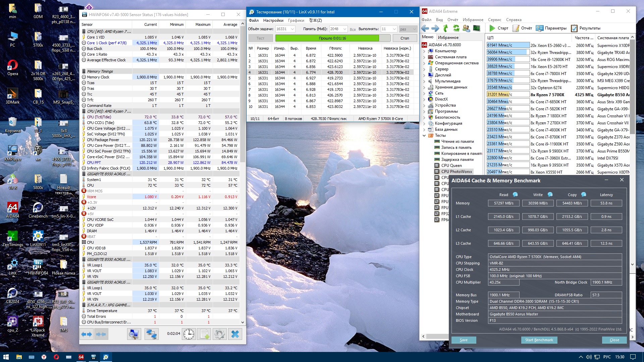Open the memory MiB dropdown in LinX
Image resolution: width=644 pixels, height=362 pixels.
(x=344, y=29)
